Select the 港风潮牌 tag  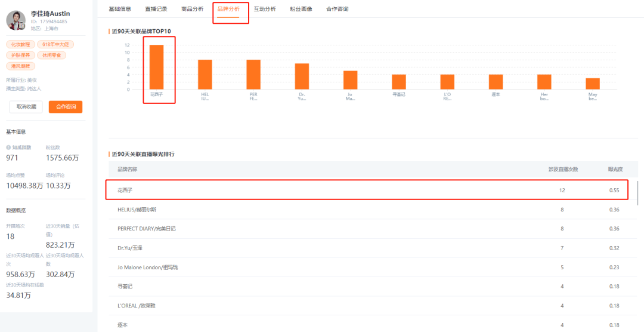[x=20, y=66]
